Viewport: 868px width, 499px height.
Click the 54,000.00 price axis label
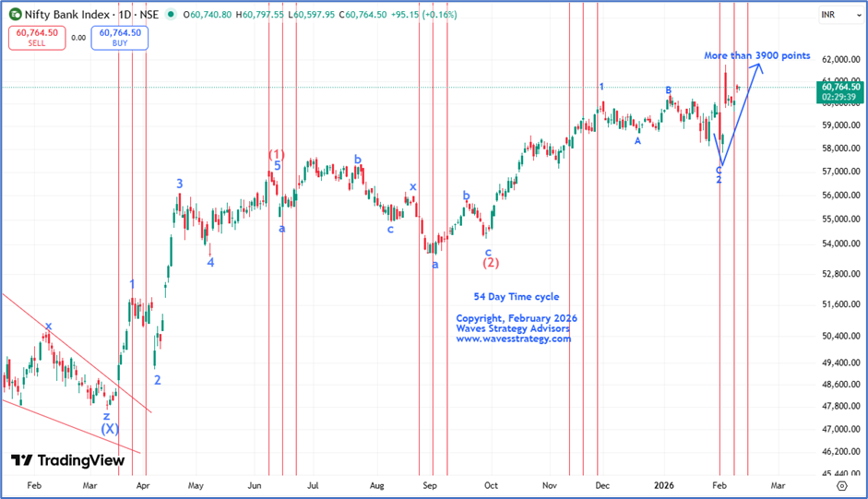(x=841, y=244)
